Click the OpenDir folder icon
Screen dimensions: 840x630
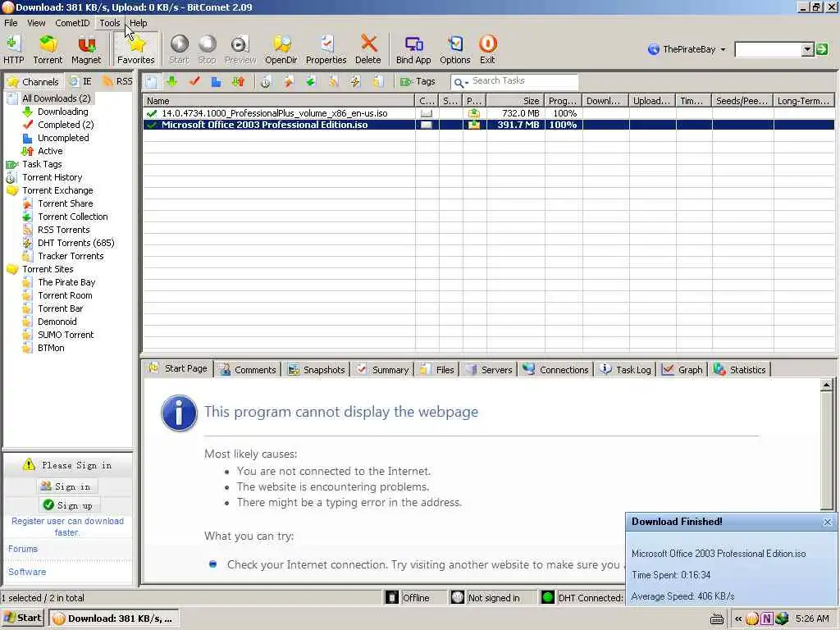[x=281, y=49]
